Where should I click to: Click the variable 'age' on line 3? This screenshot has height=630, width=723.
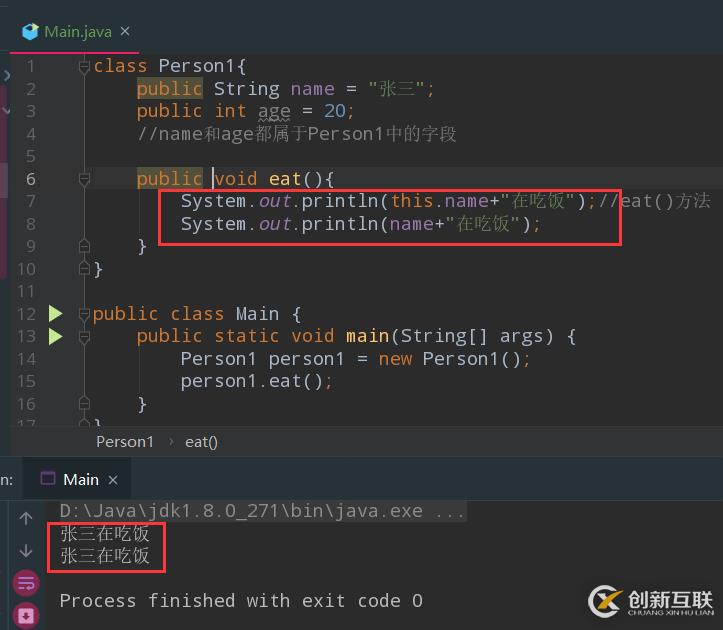(274, 112)
